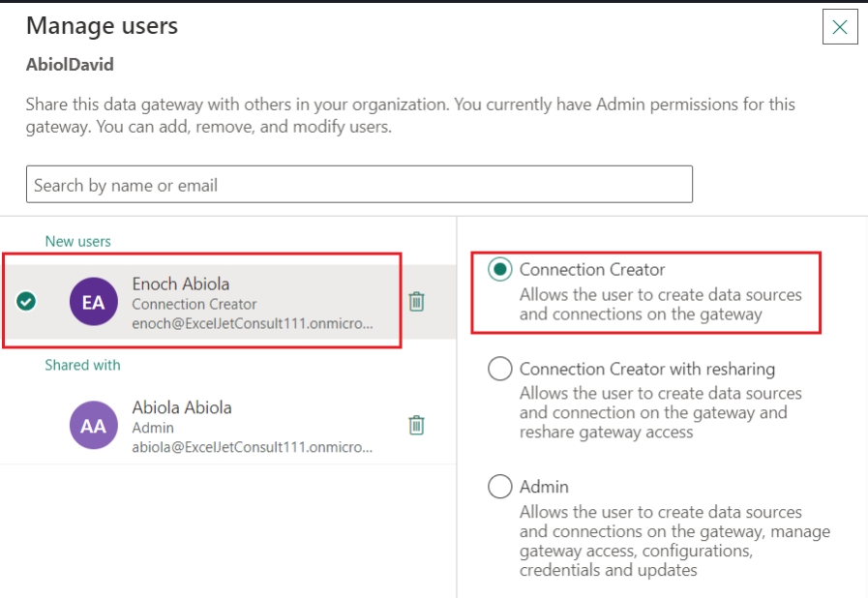Click the green checkmark beside Enoch Abiola
868x598 pixels.
tap(27, 302)
